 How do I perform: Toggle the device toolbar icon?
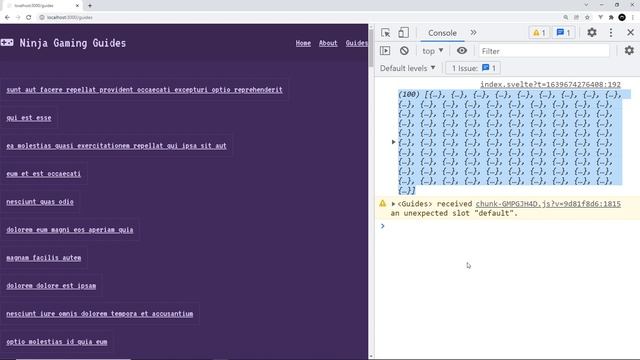click(403, 33)
